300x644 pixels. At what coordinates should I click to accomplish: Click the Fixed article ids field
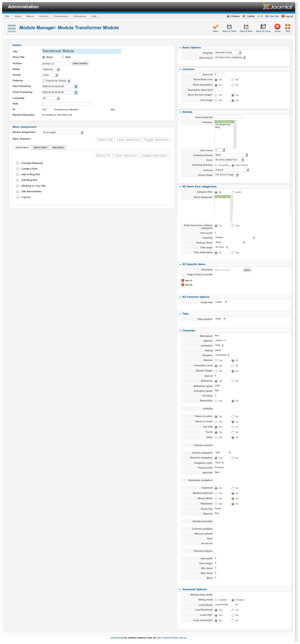click(228, 117)
